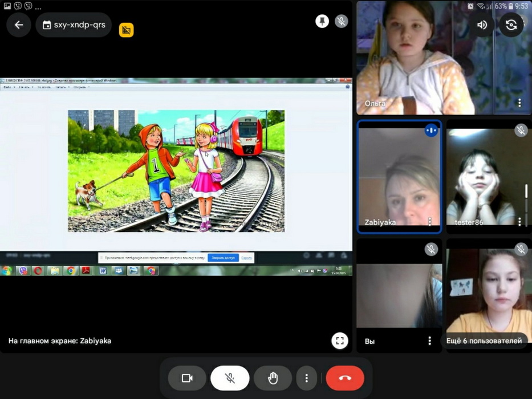Open File Explorer on shared taskbar
The image size is (532, 399).
tap(55, 271)
